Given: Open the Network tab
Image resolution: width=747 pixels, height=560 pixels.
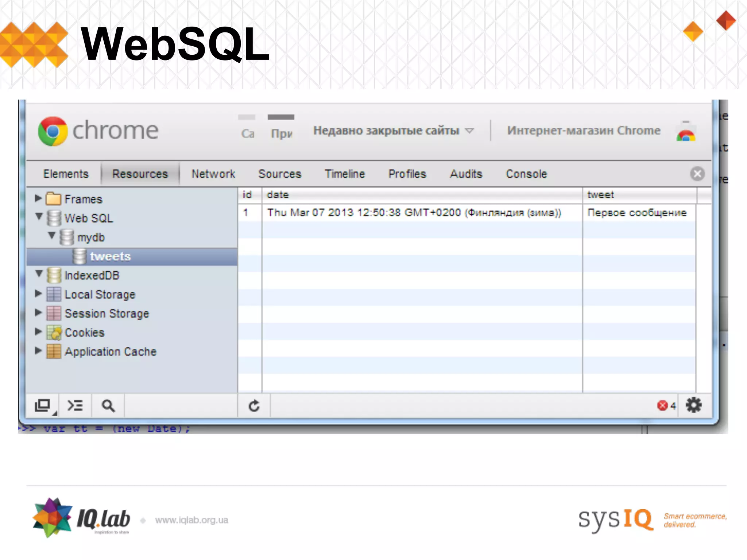Looking at the screenshot, I should click(x=213, y=174).
